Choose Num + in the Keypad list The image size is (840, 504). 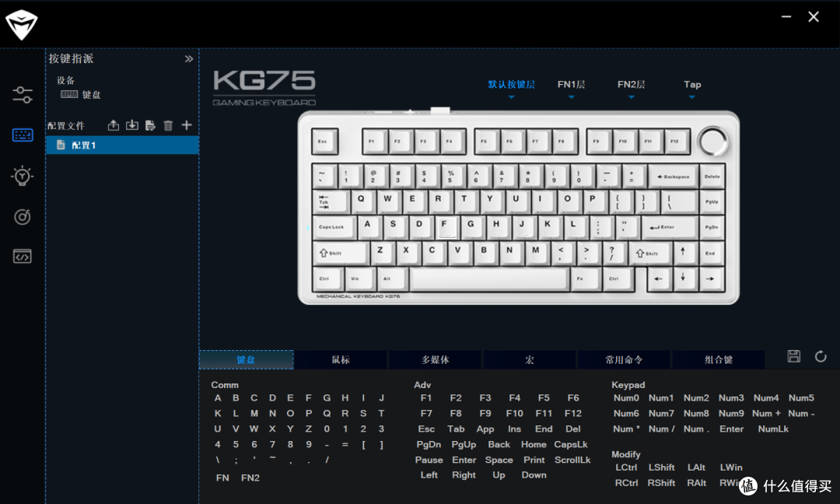[x=766, y=414]
